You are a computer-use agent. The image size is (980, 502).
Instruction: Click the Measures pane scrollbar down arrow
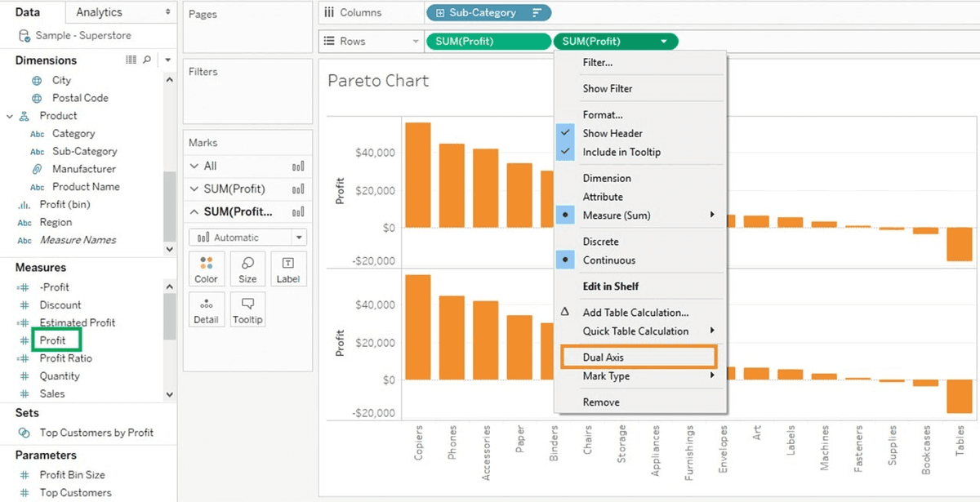pyautogui.click(x=169, y=394)
